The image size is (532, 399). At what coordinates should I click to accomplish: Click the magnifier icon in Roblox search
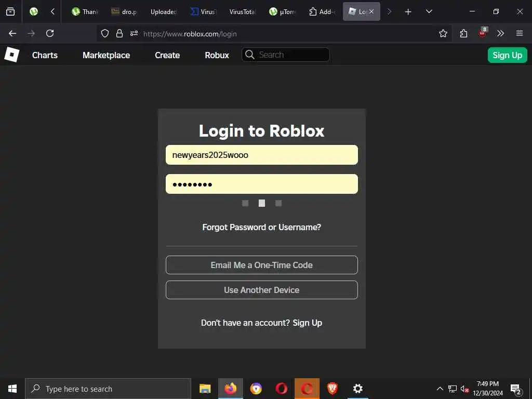pos(250,55)
